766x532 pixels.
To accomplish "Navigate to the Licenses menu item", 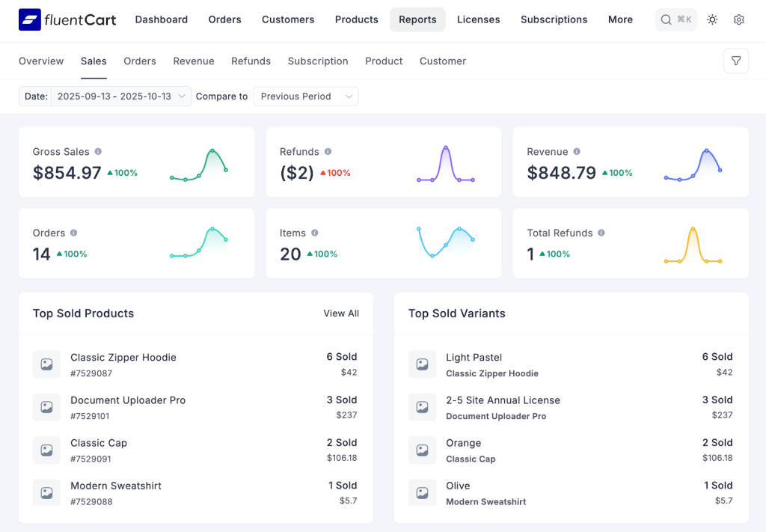I will [x=478, y=19].
